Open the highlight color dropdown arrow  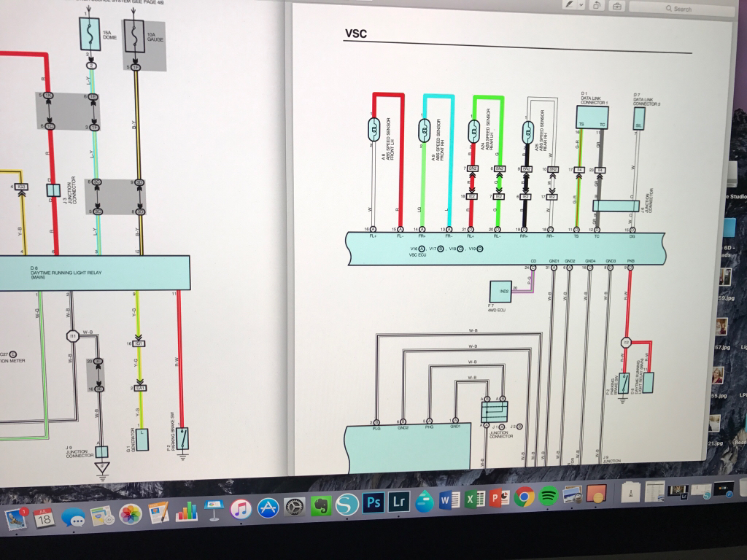click(x=581, y=5)
